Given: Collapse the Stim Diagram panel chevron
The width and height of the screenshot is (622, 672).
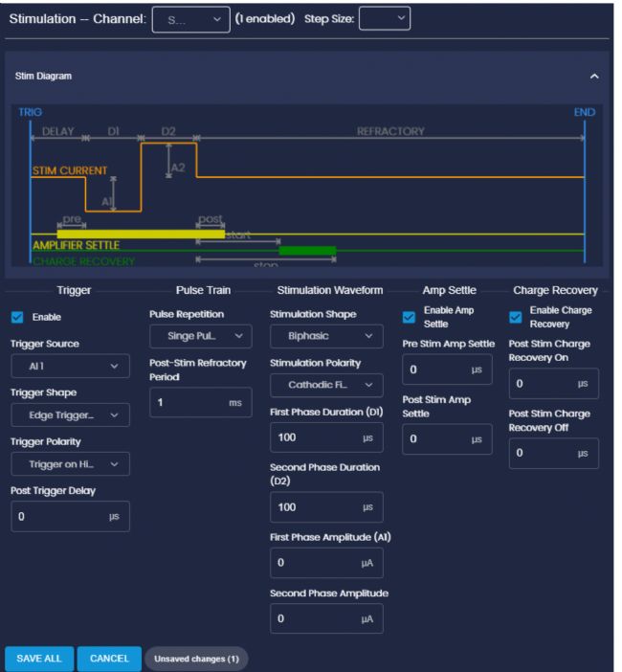Looking at the screenshot, I should 593,75.
